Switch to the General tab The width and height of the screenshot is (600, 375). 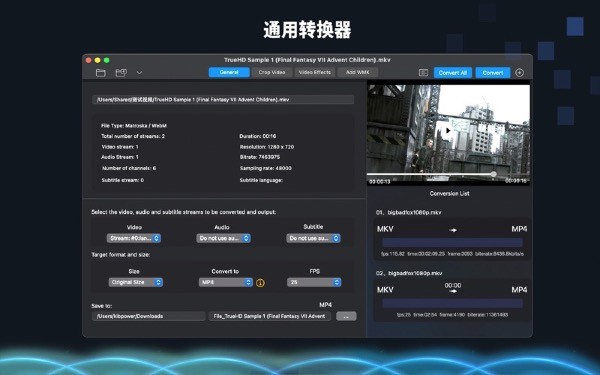[x=229, y=72]
